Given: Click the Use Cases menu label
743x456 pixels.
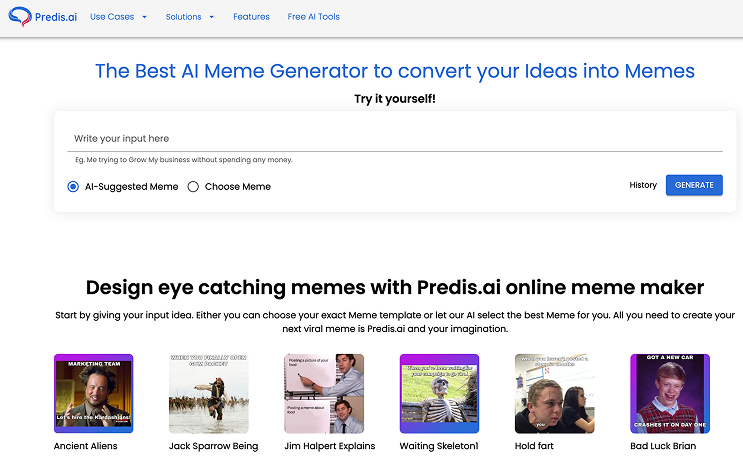Looking at the screenshot, I should click(112, 17).
